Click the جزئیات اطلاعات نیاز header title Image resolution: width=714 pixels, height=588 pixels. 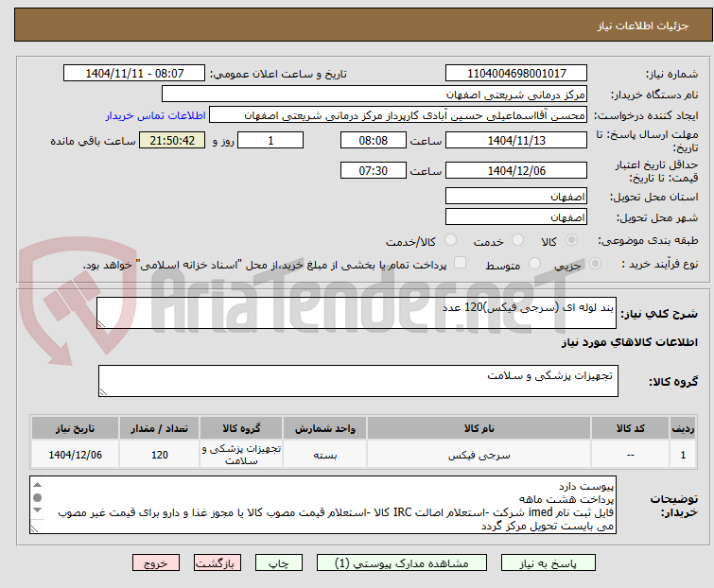(642, 26)
